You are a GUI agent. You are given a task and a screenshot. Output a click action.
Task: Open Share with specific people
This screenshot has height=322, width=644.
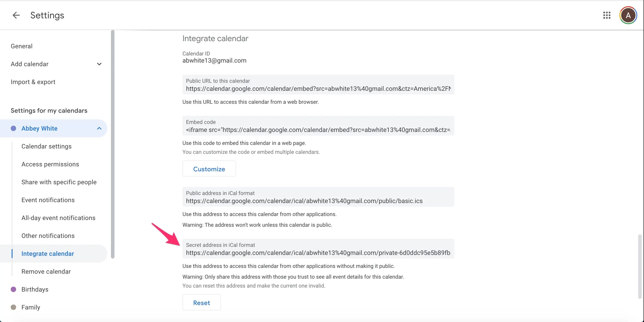coord(59,182)
